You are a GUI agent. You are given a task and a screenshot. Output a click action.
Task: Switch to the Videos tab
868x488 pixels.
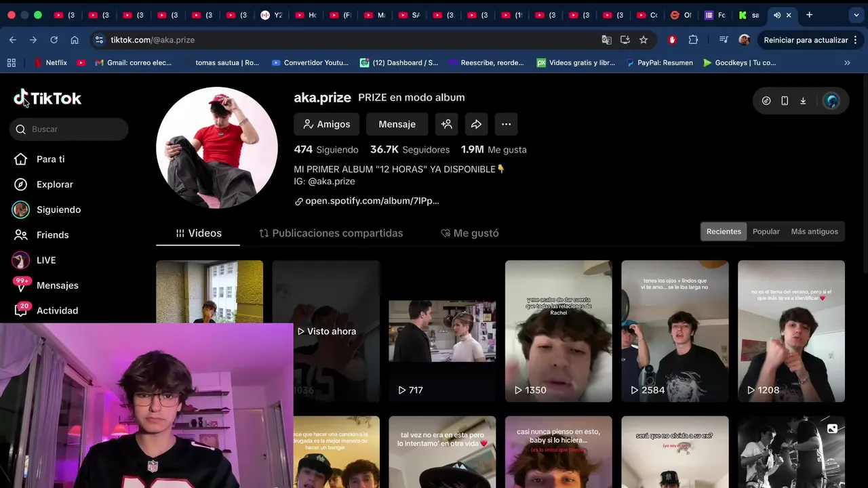point(198,233)
